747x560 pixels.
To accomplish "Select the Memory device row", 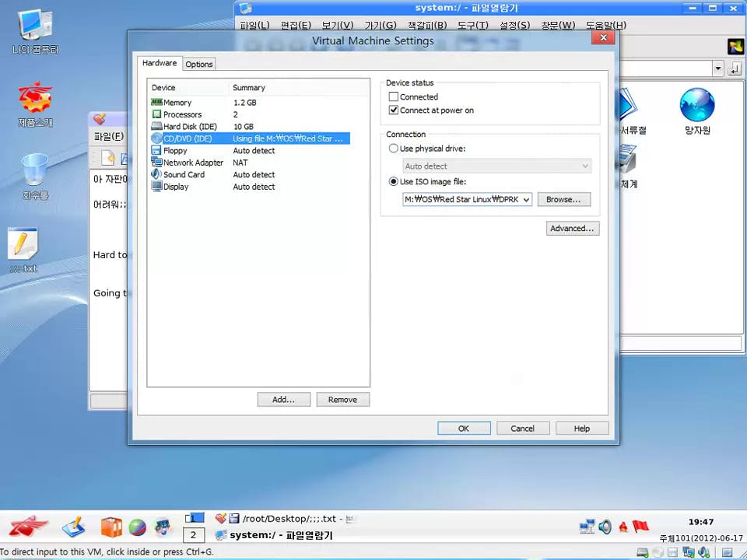I will [x=177, y=103].
